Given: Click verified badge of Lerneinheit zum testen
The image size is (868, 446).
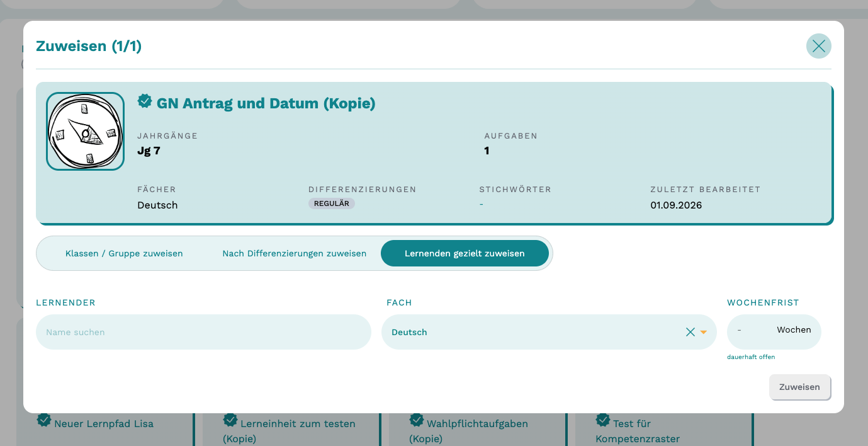Looking at the screenshot, I should pyautogui.click(x=230, y=420).
